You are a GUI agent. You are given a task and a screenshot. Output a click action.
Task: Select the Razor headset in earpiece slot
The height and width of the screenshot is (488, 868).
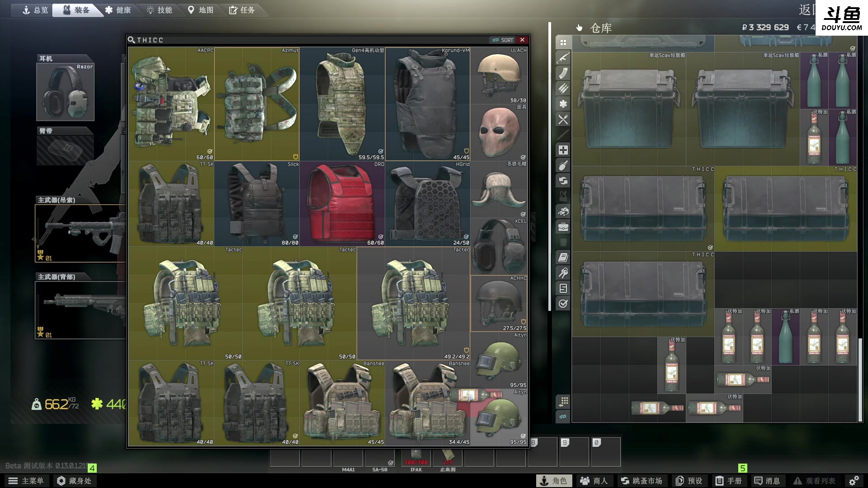pyautogui.click(x=66, y=92)
